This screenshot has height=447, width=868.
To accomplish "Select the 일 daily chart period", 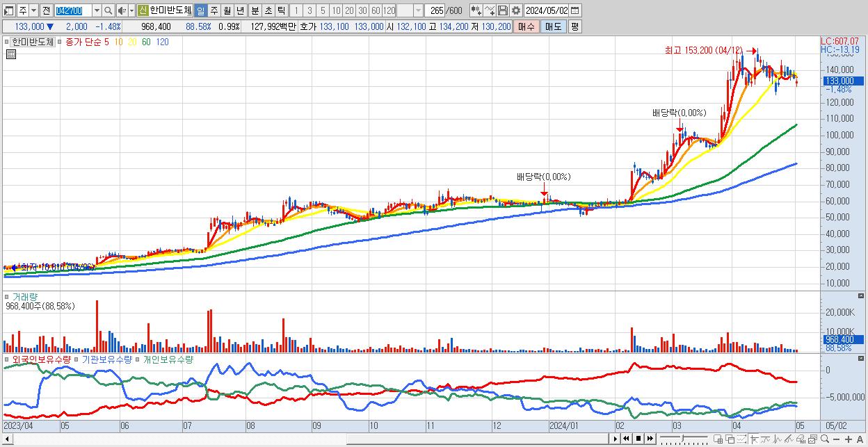I will (x=200, y=10).
